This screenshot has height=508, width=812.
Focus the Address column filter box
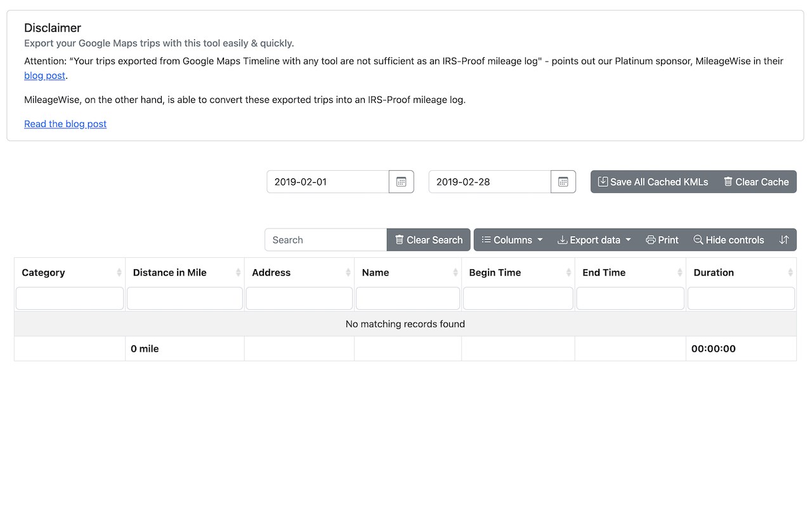(x=299, y=298)
